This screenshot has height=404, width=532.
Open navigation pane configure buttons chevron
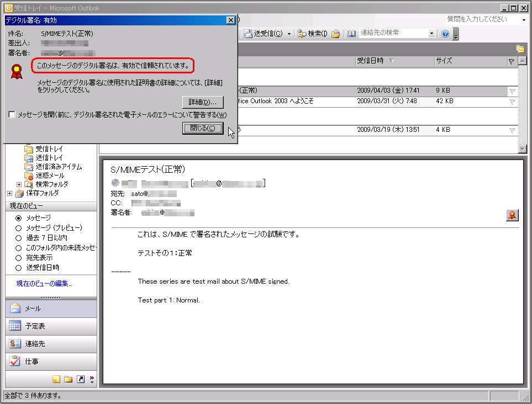pyautogui.click(x=92, y=379)
